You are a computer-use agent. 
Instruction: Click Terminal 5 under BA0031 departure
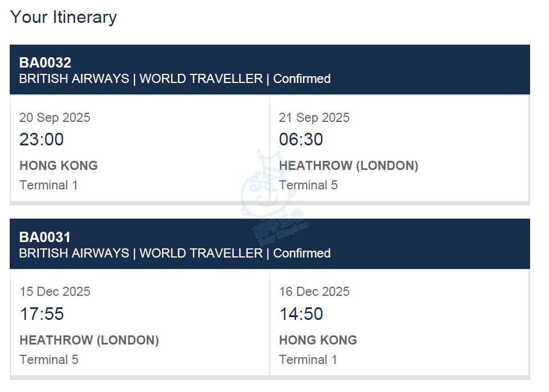tap(49, 360)
